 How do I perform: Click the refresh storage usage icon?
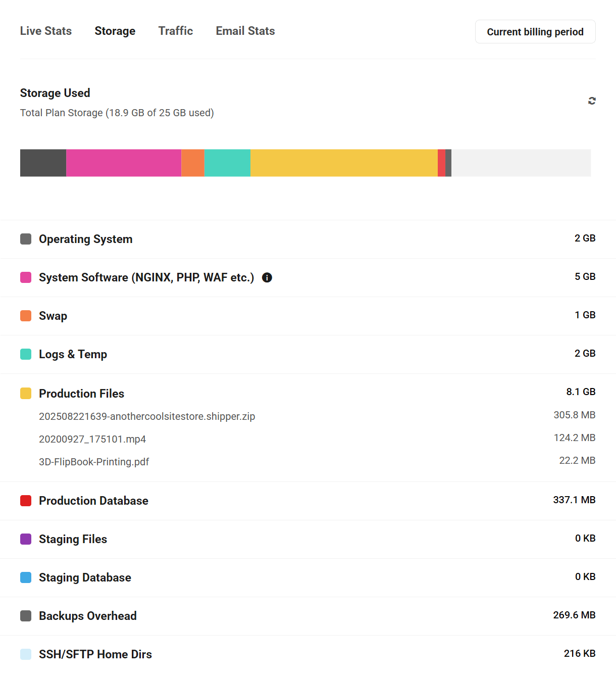592,101
